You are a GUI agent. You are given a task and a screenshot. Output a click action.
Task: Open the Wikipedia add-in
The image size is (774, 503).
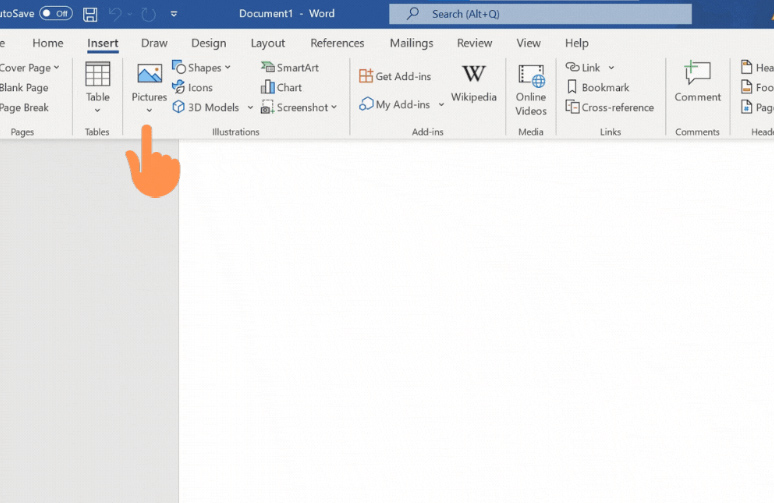pos(473,76)
